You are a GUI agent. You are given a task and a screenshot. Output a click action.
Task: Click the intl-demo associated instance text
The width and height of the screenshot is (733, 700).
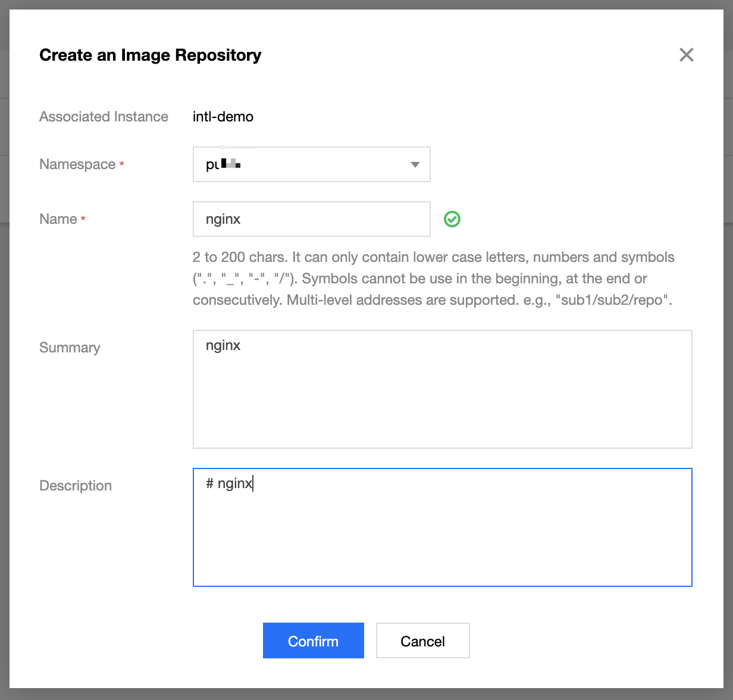coord(223,117)
